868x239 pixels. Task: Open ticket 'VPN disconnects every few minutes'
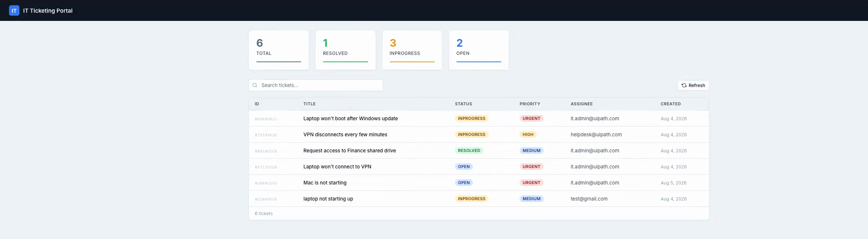(x=345, y=134)
